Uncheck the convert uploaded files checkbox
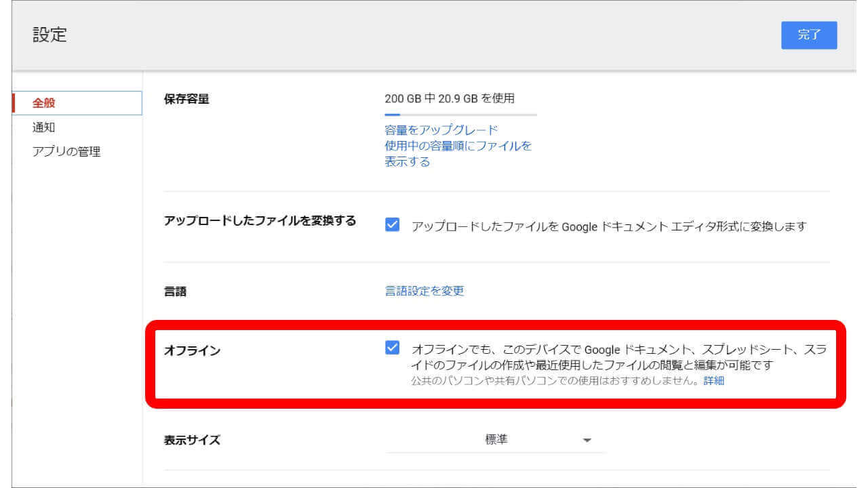The image size is (868, 488). point(392,226)
